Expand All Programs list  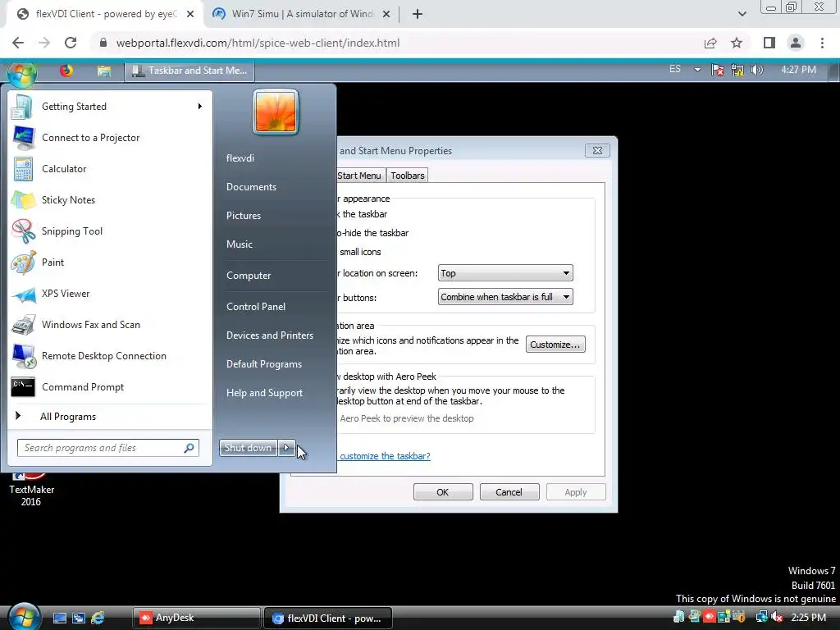click(67, 416)
